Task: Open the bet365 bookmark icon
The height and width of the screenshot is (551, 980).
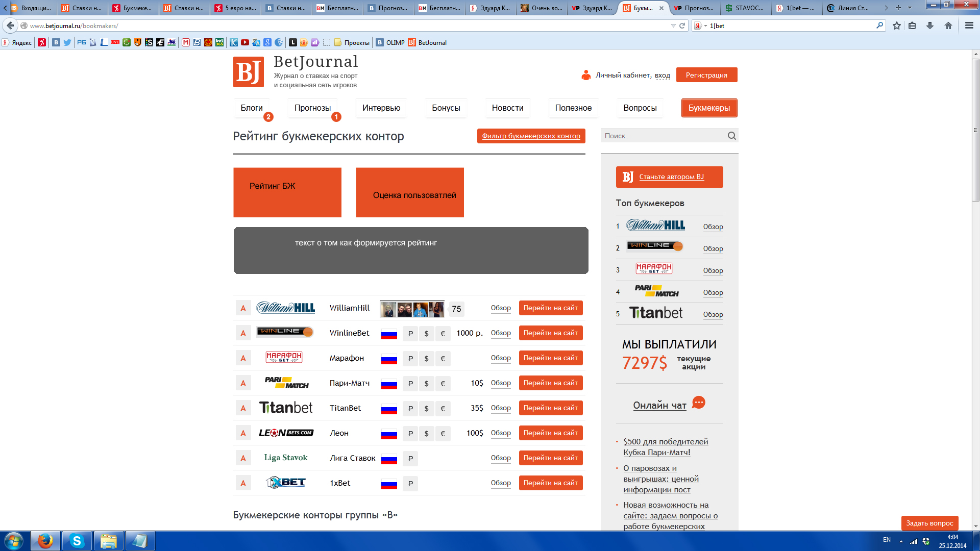Action: pos(219,42)
